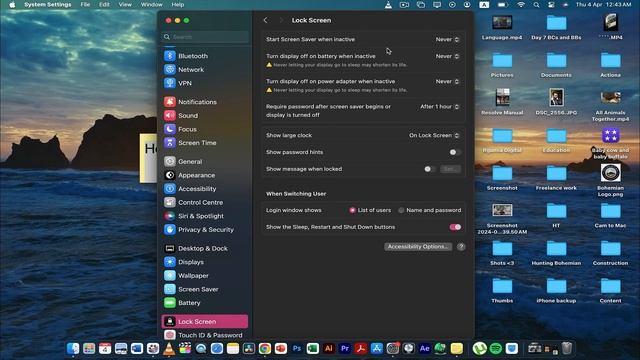The height and width of the screenshot is (360, 640).
Task: Click the forward navigation arrow
Action: [x=281, y=20]
